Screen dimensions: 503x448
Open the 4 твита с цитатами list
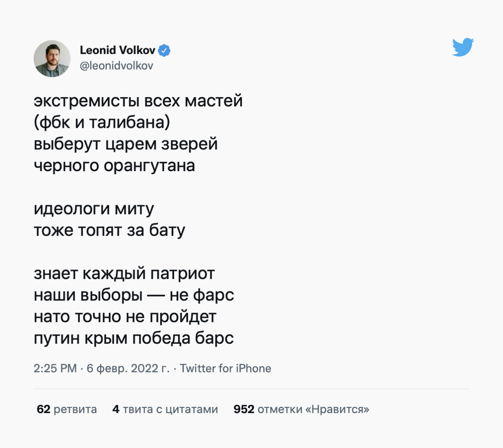coord(165,409)
